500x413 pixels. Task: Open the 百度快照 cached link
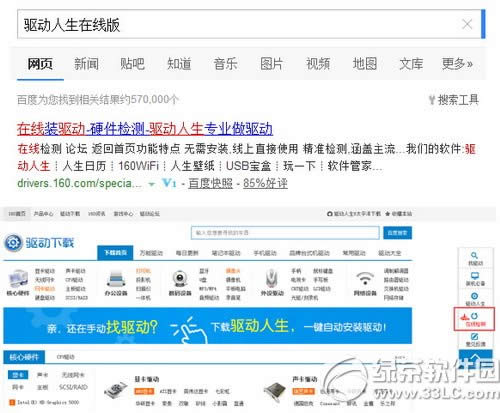[210, 183]
